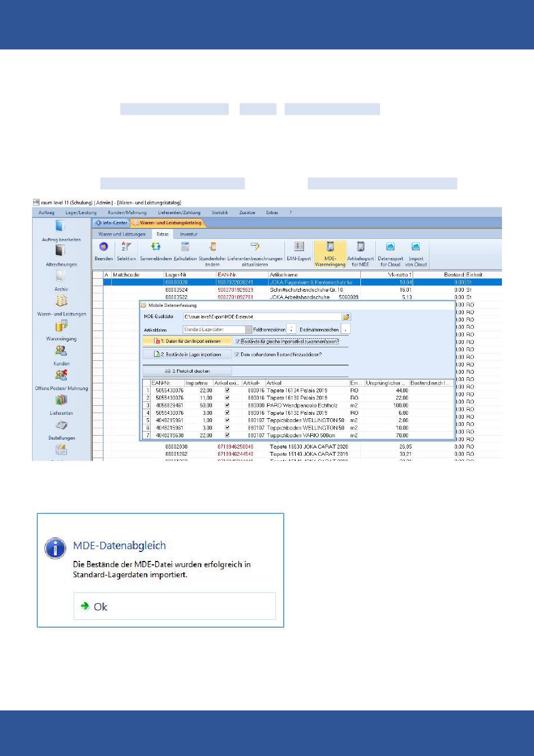Start the EAN-Export function
This screenshot has width=534, height=756.
pos(298,251)
